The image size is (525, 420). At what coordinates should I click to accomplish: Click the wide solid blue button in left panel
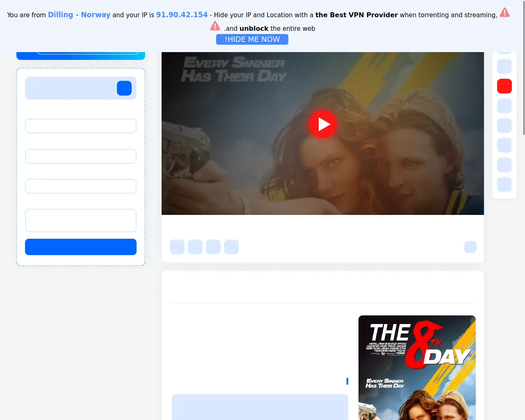tap(81, 247)
